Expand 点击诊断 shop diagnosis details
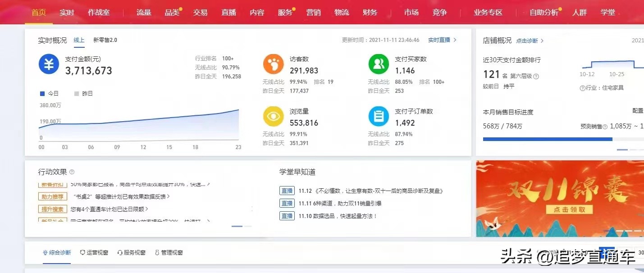This screenshot has height=273, width=644. click(528, 40)
